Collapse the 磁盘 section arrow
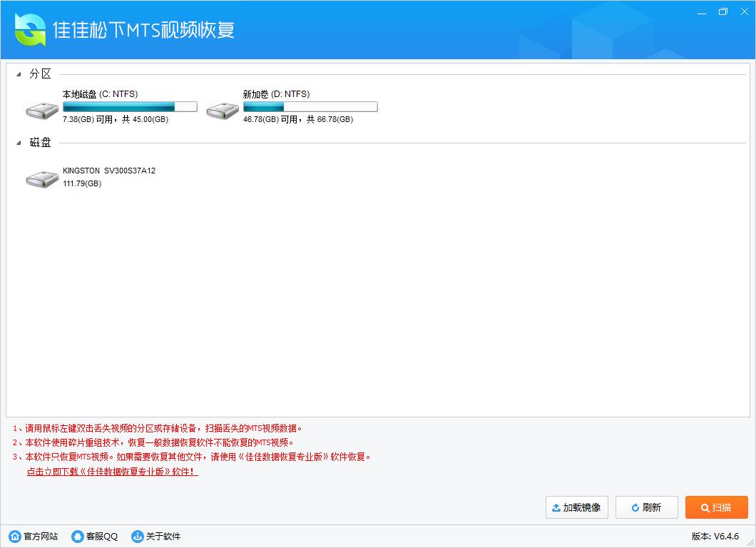Image resolution: width=756 pixels, height=548 pixels. (x=19, y=143)
